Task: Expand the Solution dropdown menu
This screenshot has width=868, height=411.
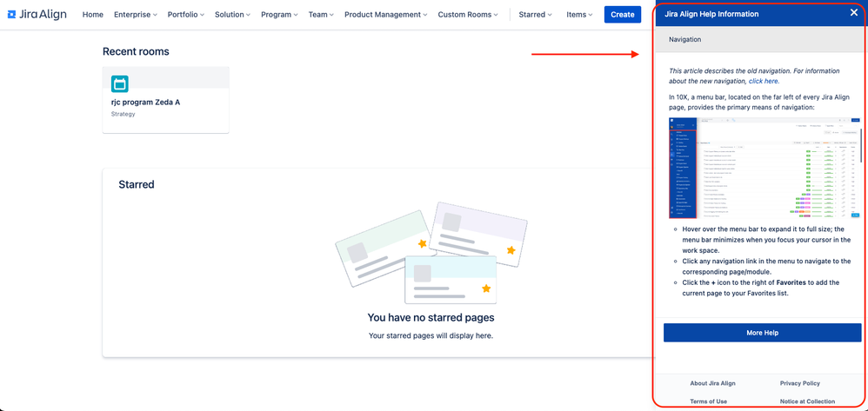Action: click(232, 15)
